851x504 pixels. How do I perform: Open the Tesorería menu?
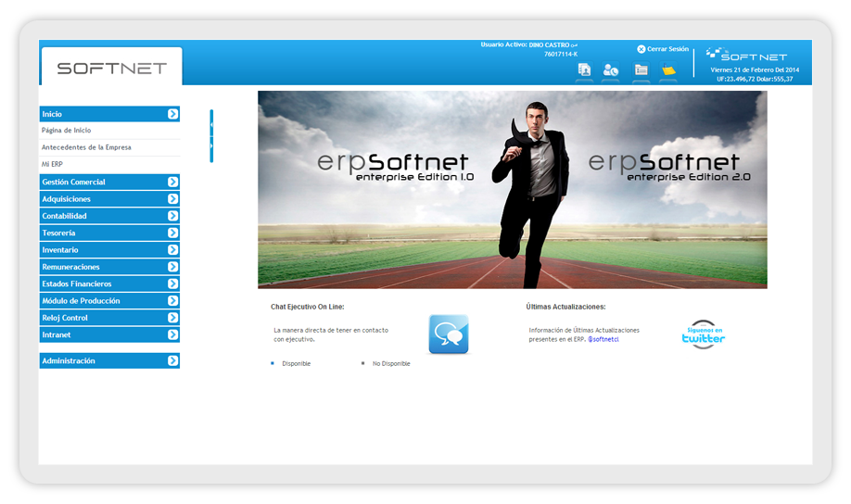pyautogui.click(x=109, y=233)
